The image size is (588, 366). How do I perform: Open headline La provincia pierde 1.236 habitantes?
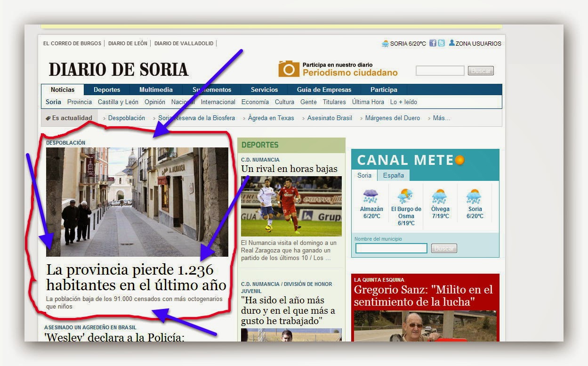pyautogui.click(x=136, y=277)
